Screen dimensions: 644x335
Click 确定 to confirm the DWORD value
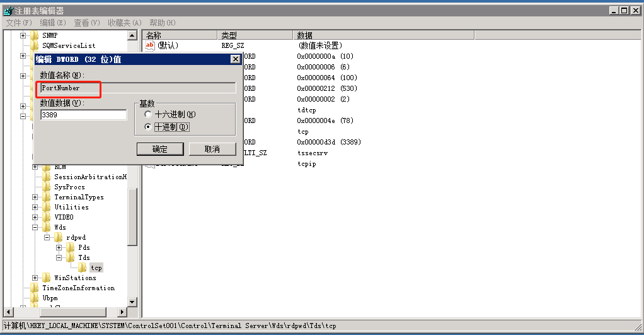point(160,150)
